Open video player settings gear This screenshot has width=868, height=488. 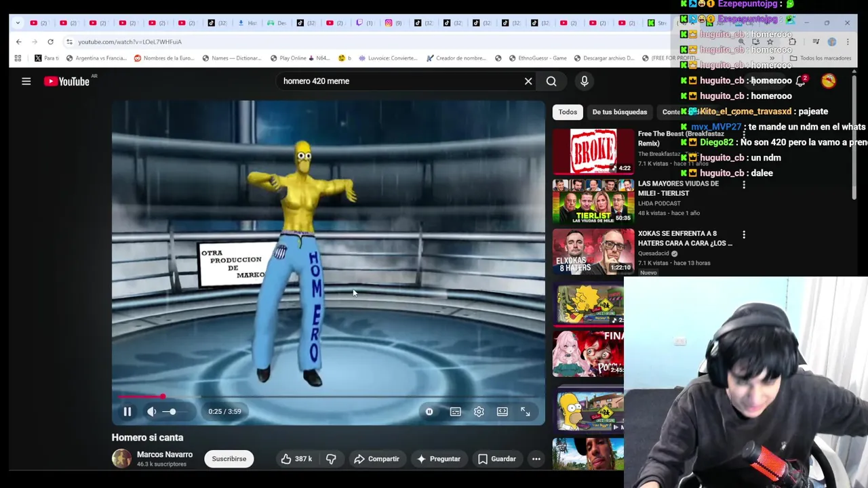tap(479, 411)
